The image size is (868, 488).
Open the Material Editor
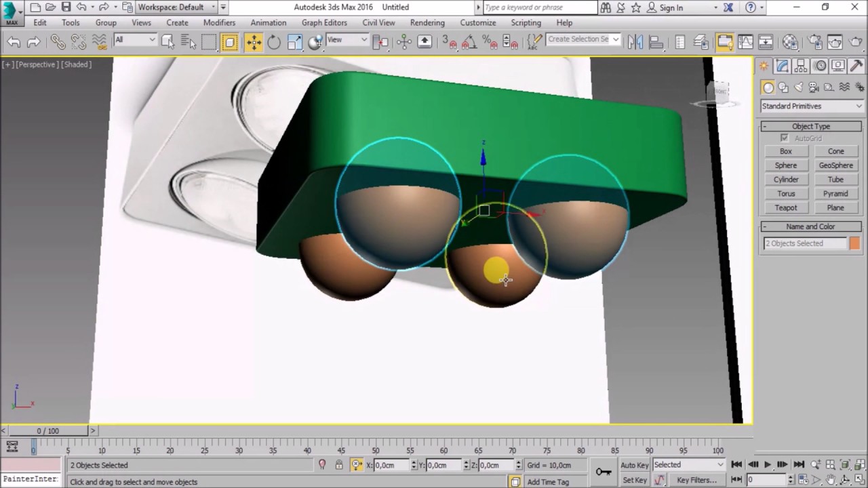tap(790, 42)
